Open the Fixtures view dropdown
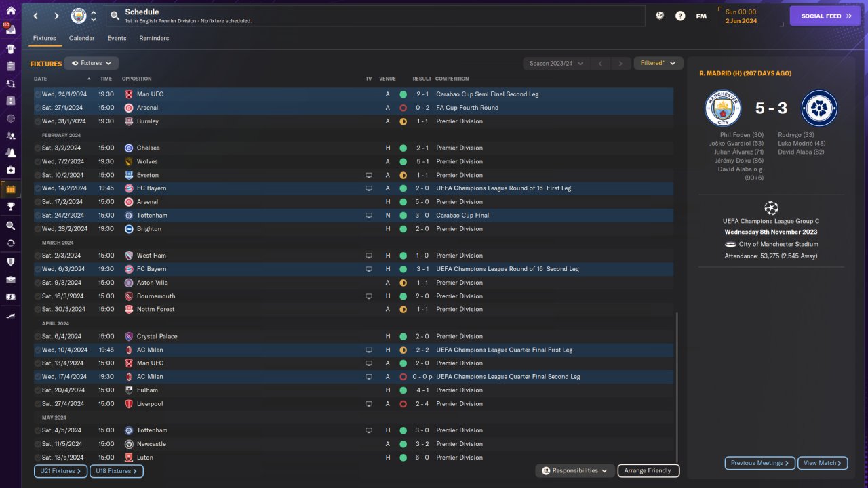 pyautogui.click(x=92, y=63)
